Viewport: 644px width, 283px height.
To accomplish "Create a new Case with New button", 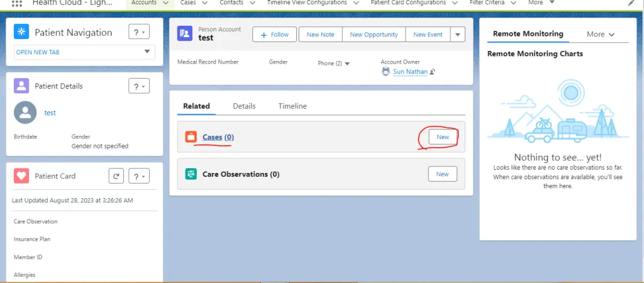I will pyautogui.click(x=443, y=136).
